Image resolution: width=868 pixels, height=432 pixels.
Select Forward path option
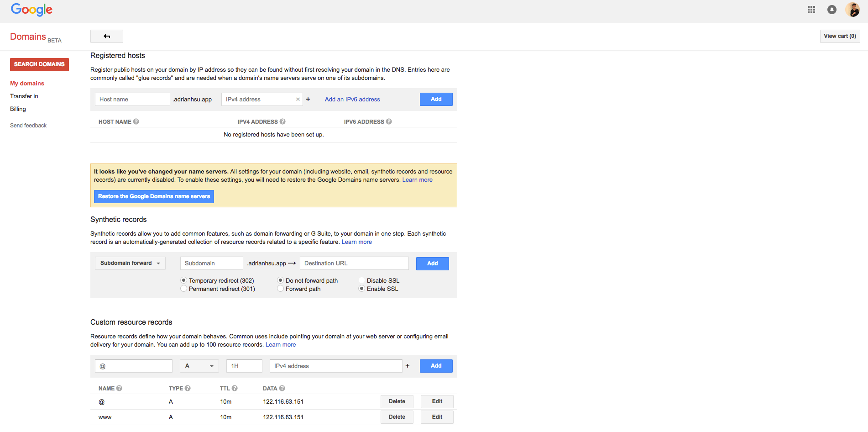(x=281, y=289)
